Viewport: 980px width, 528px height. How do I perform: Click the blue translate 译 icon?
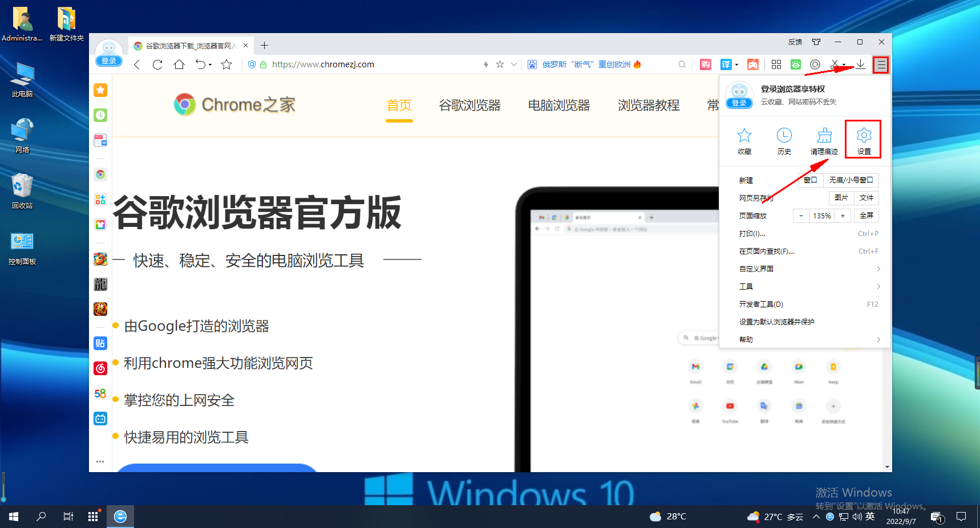point(726,64)
